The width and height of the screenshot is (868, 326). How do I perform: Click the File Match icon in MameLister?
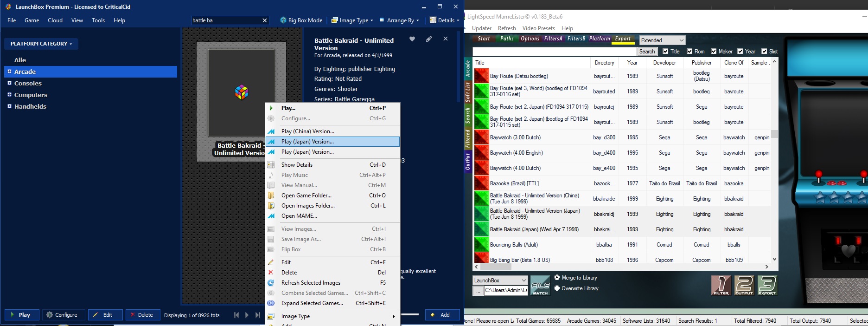point(540,286)
